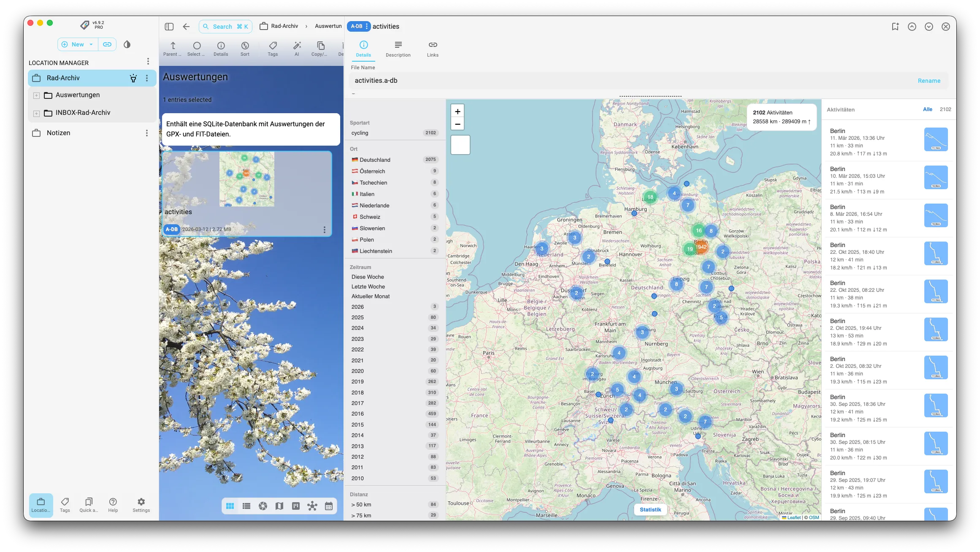980x552 pixels.
Task: Expand the Auswertungen folder in the sidebar
Action: click(36, 95)
